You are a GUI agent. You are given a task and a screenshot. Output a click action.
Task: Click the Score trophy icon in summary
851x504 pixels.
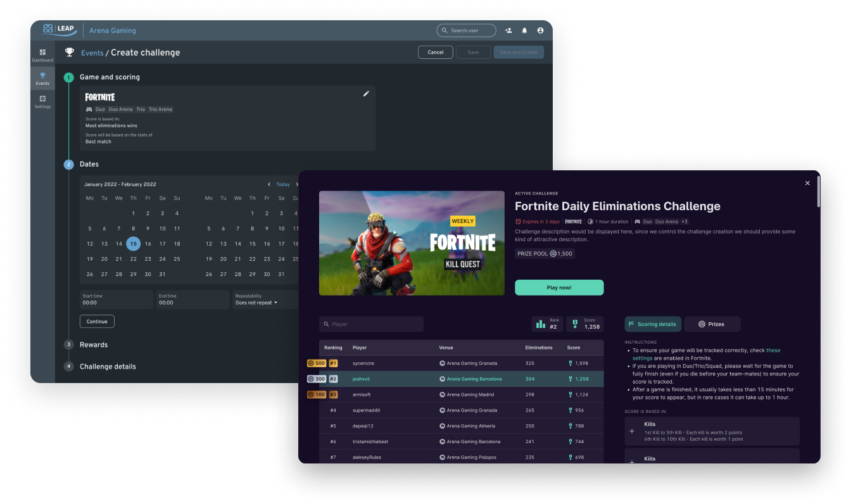tap(575, 324)
